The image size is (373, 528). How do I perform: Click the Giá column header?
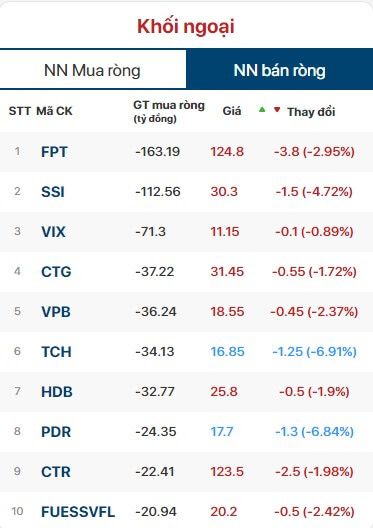[x=232, y=111]
